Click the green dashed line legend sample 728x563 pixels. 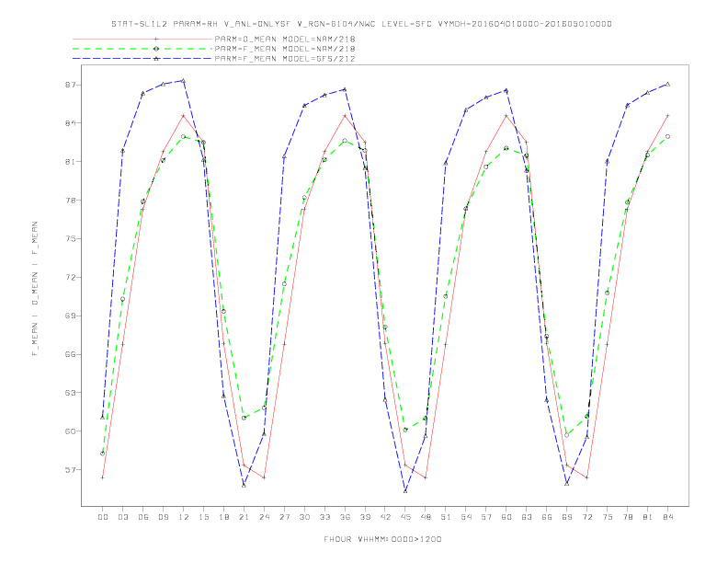tap(142, 49)
